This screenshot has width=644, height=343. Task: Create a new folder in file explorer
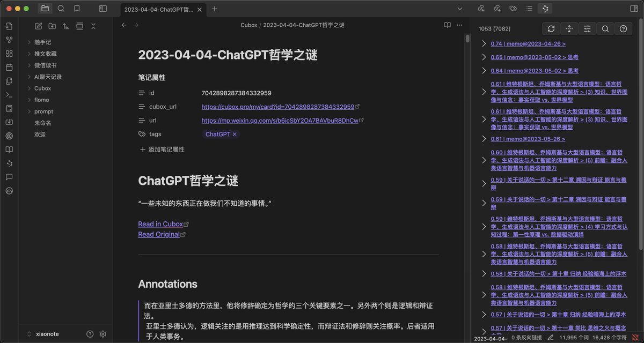coord(52,26)
